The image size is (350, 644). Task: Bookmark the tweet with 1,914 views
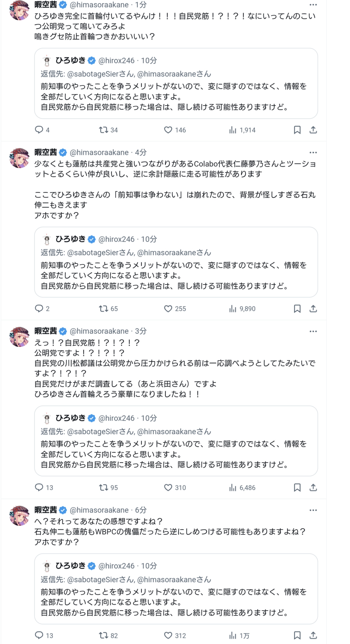click(x=297, y=130)
